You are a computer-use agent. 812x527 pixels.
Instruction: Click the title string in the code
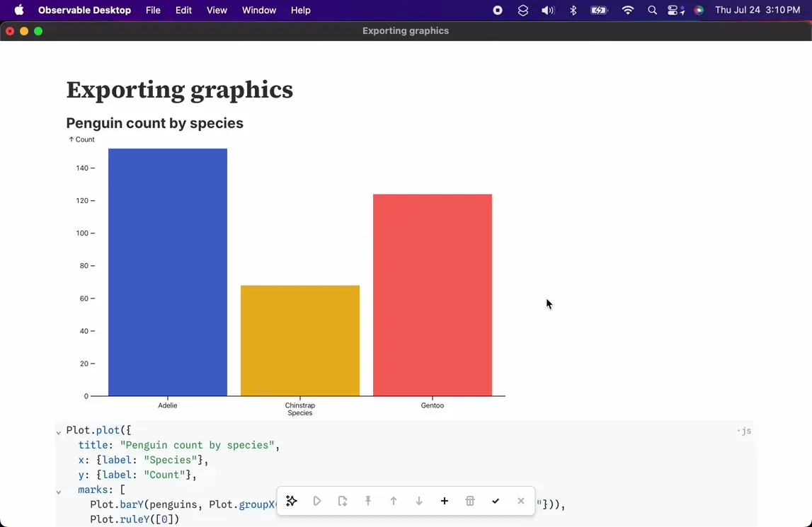tap(198, 445)
